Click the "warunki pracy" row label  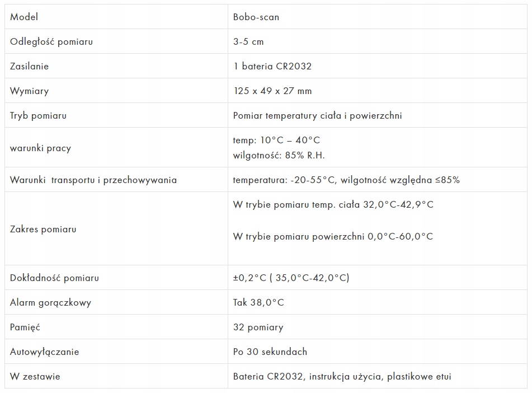40,148
